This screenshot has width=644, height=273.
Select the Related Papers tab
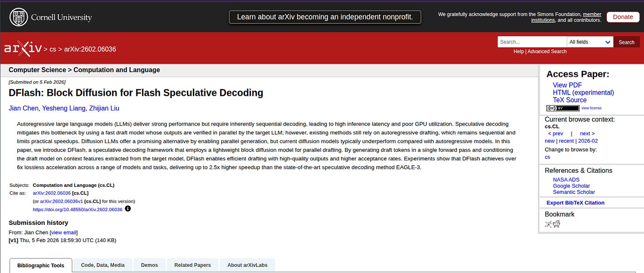tap(192, 265)
